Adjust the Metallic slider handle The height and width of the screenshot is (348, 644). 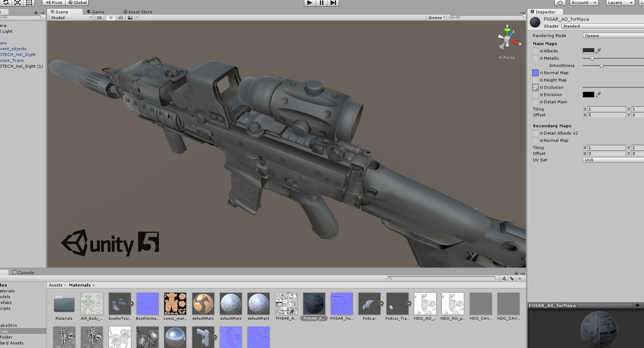point(592,58)
